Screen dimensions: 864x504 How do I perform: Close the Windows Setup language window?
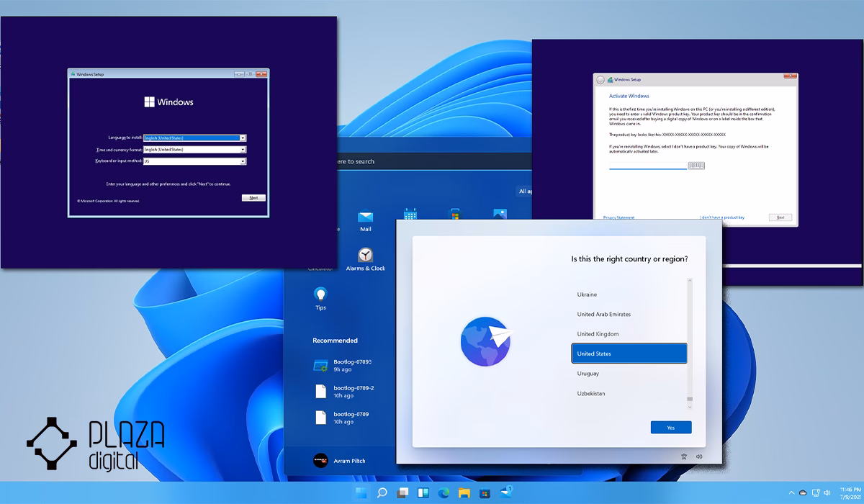click(261, 73)
